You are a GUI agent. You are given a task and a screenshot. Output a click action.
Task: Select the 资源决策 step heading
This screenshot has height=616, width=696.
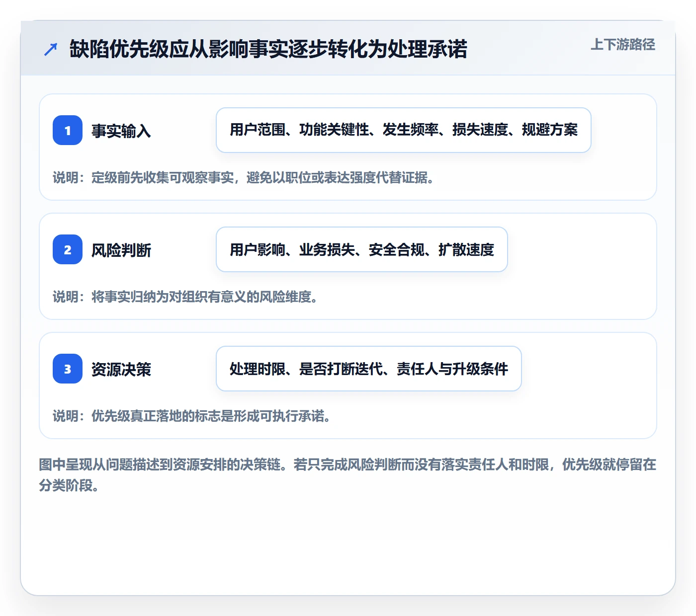point(121,369)
